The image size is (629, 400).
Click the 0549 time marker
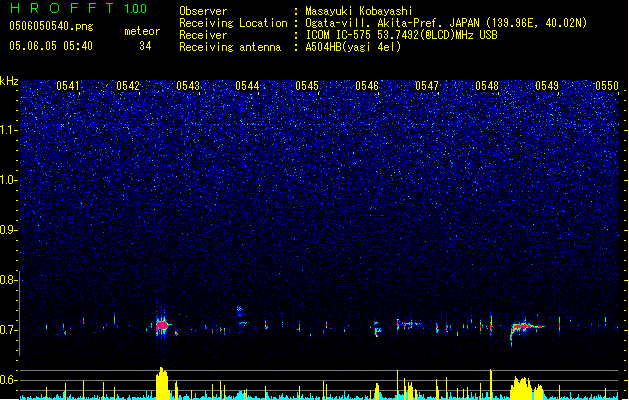[x=547, y=86]
